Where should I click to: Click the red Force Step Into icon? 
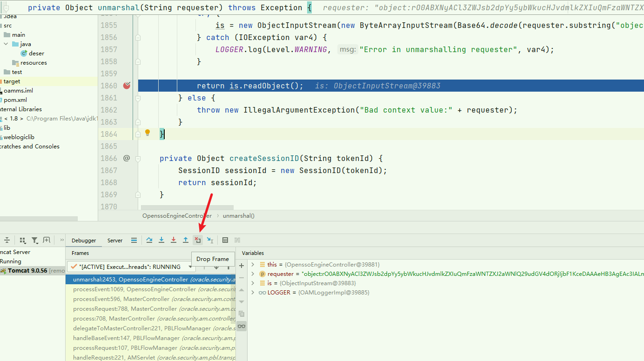[174, 240]
